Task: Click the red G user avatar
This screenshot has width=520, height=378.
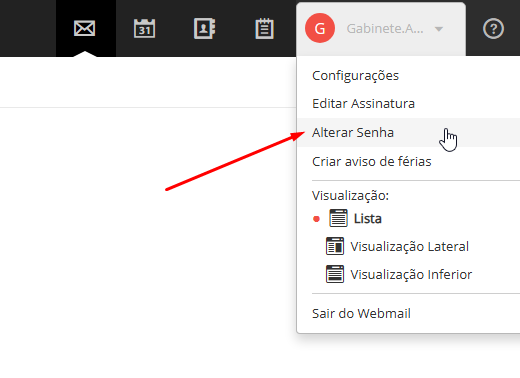Action: (320, 28)
